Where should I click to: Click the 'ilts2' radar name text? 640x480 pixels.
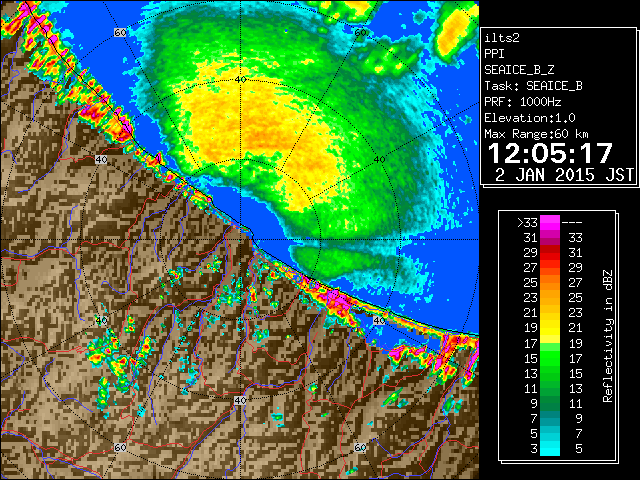pyautogui.click(x=502, y=38)
